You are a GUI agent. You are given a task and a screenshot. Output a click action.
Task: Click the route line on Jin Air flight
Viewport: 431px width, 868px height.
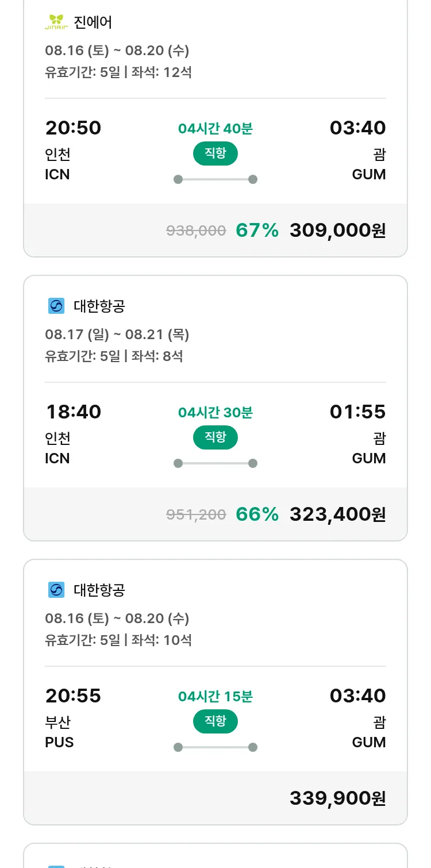point(215,179)
